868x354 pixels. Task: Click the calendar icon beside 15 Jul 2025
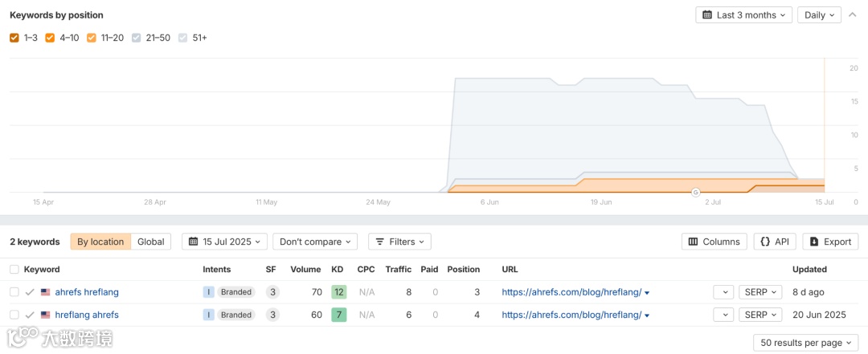click(x=193, y=242)
